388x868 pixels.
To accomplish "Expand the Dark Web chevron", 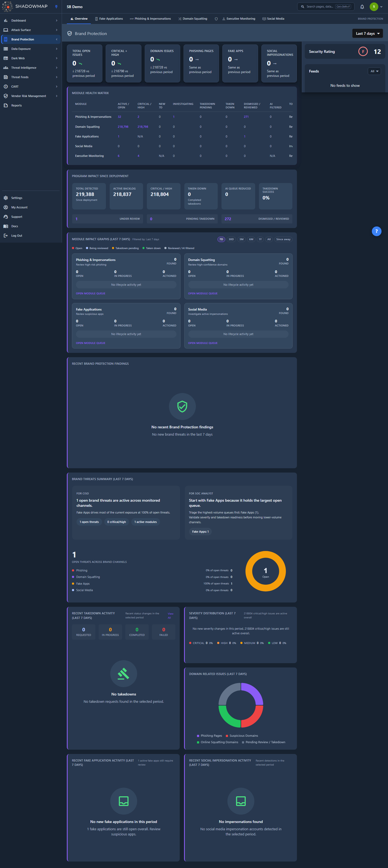I will coord(57,58).
